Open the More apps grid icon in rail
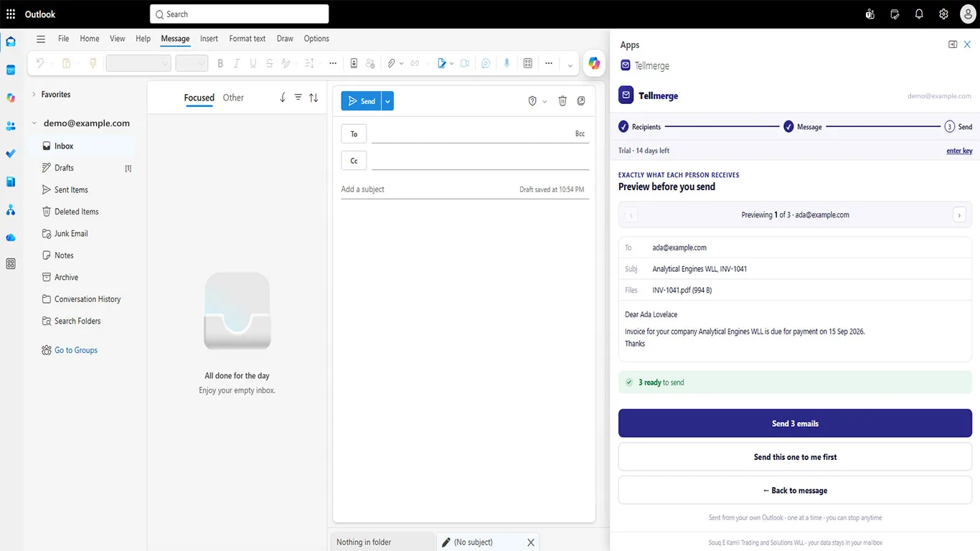This screenshot has width=980, height=551. point(11,264)
